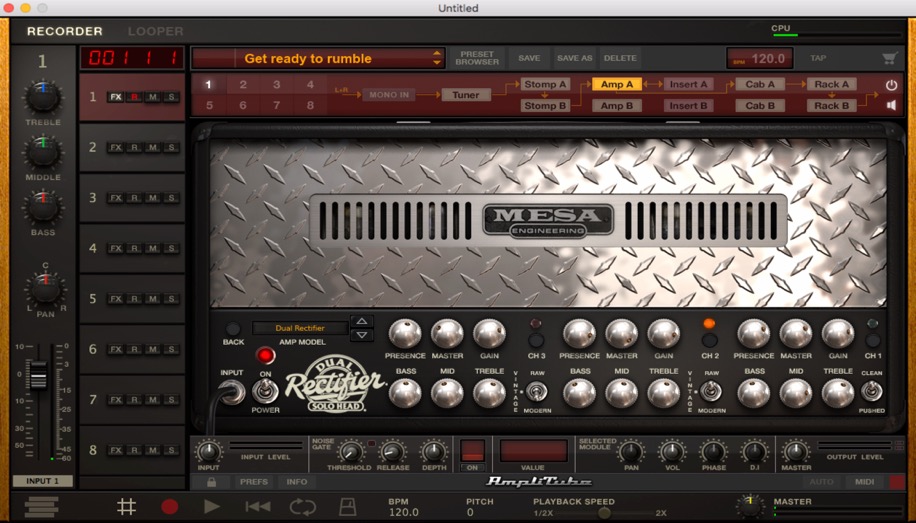Click the selected module Vol knob
This screenshot has width=916, height=523.
pos(672,452)
